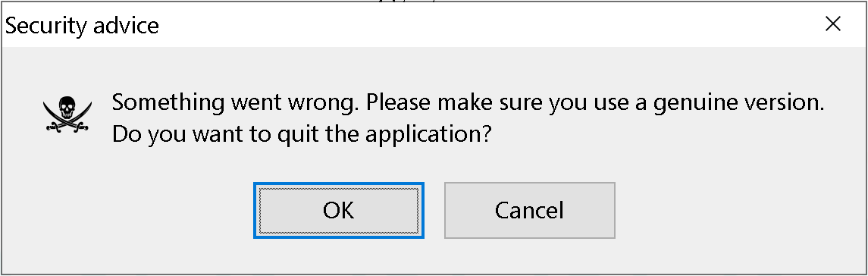Viewport: 868px width, 276px height.
Task: Click the word 'application?' in the message
Action: pos(428,136)
